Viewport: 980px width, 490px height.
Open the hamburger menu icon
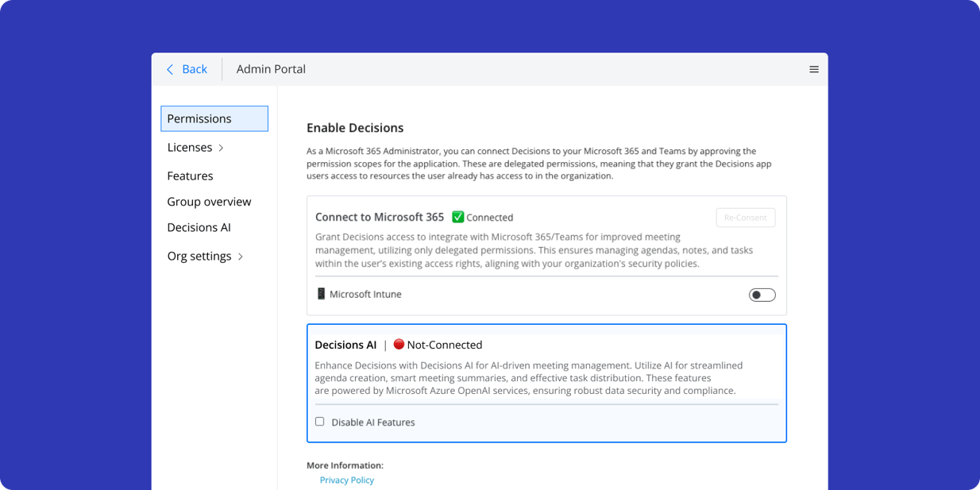(x=813, y=69)
